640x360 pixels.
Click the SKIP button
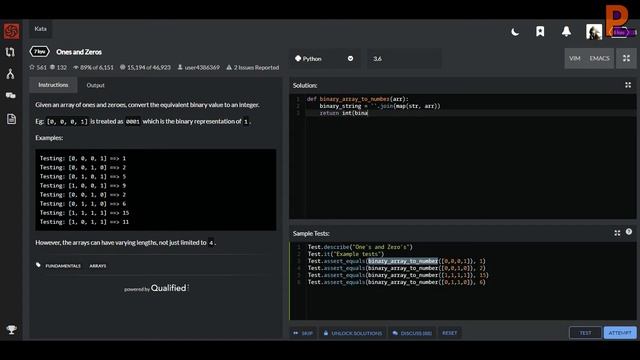tap(303, 333)
